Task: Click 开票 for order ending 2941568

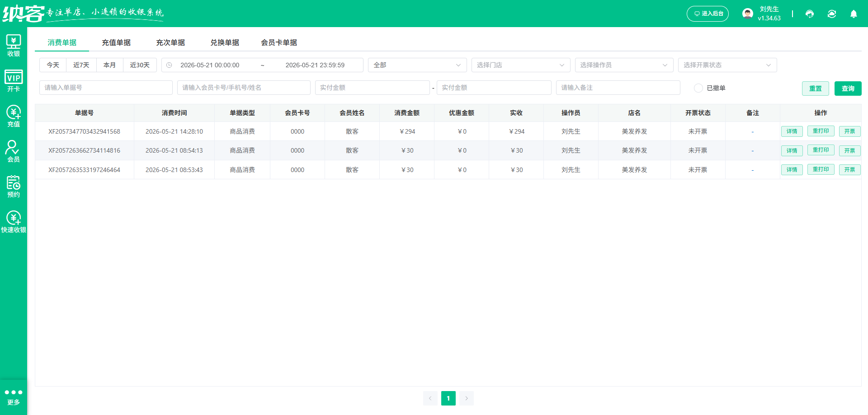Action: click(x=850, y=131)
